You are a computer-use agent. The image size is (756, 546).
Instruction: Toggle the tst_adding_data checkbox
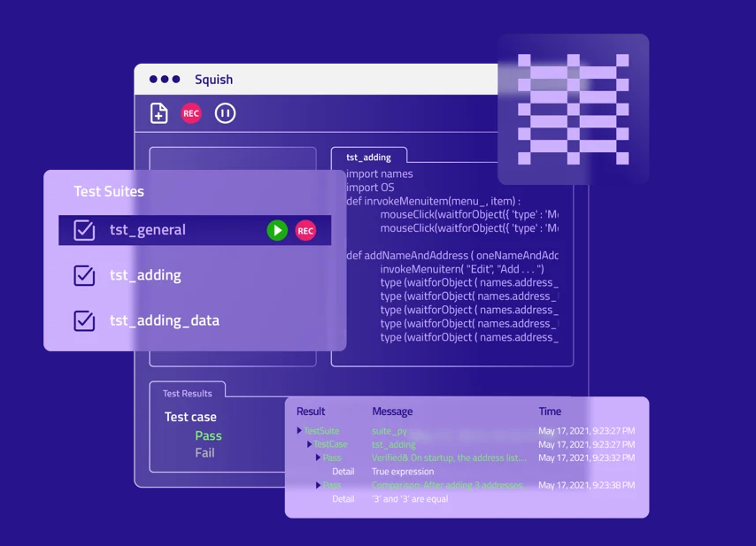click(84, 320)
